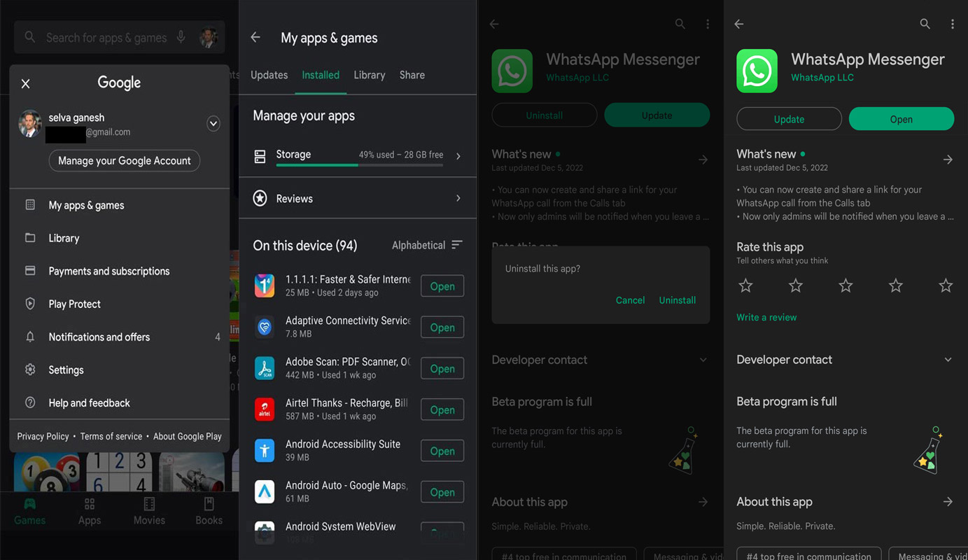The image size is (968, 560).
Task: Expand account switcher arrow next to selva ganesh
Action: (213, 124)
